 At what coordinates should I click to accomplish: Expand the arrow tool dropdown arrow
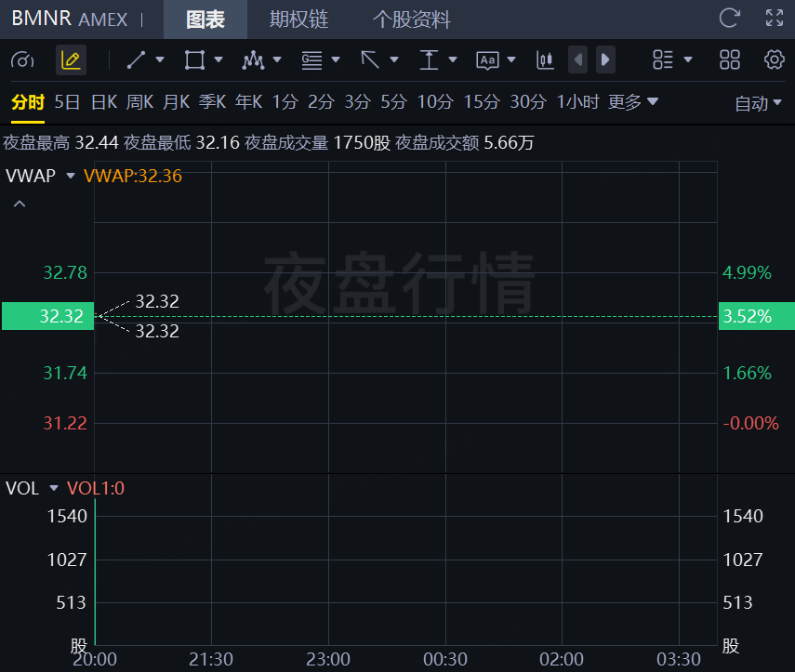click(394, 59)
